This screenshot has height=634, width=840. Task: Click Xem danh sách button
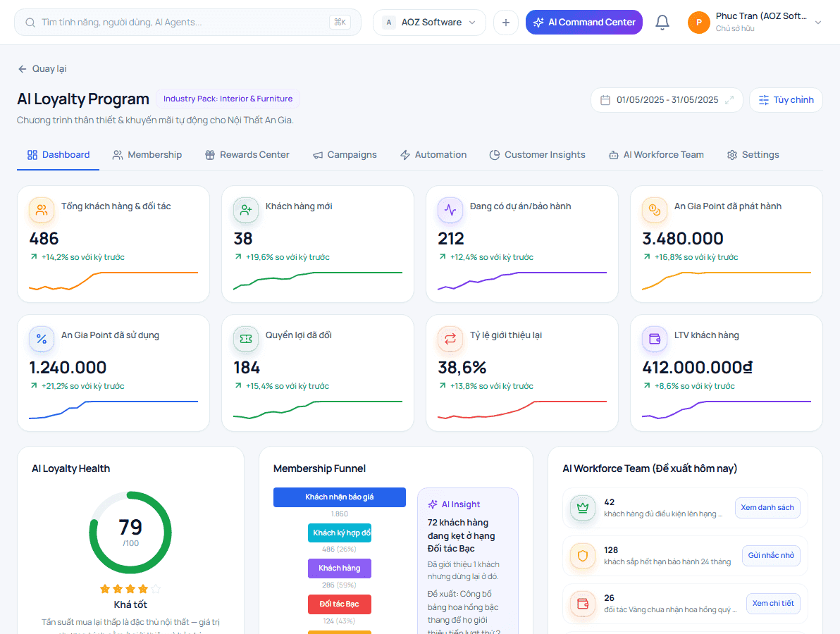[767, 508]
